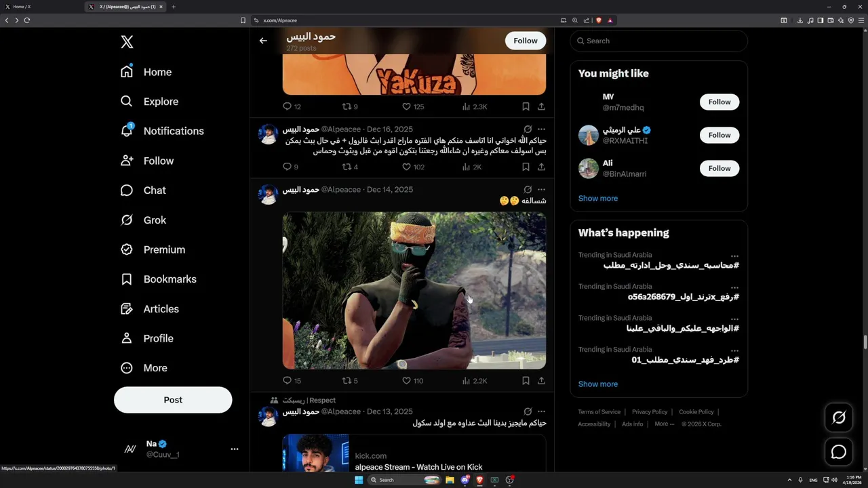Click the Premium badge icon
This screenshot has width=868, height=488.
[127, 249]
